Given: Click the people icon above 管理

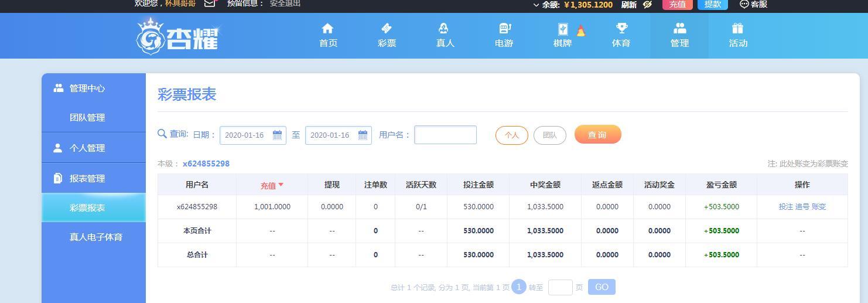Looking at the screenshot, I should pos(679,28).
